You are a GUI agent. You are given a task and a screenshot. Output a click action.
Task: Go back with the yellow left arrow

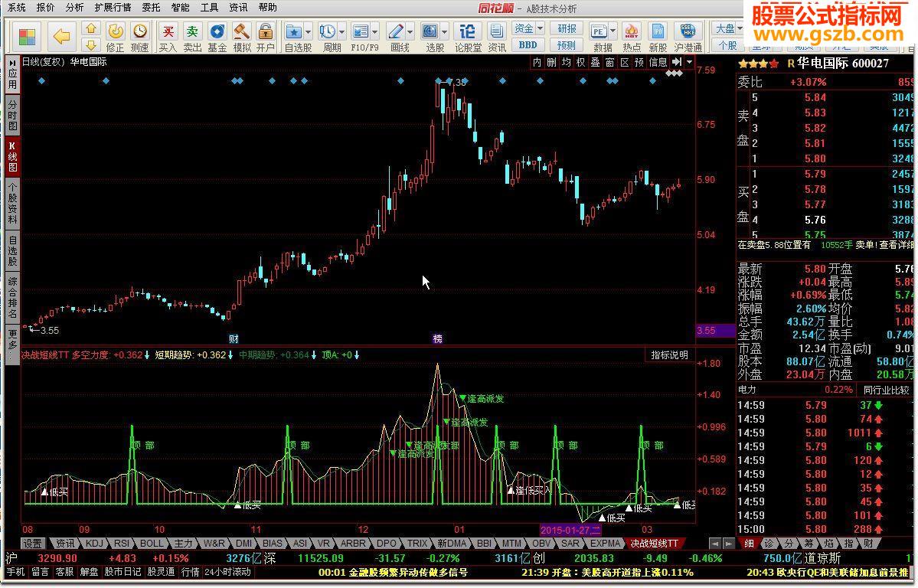[x=61, y=36]
